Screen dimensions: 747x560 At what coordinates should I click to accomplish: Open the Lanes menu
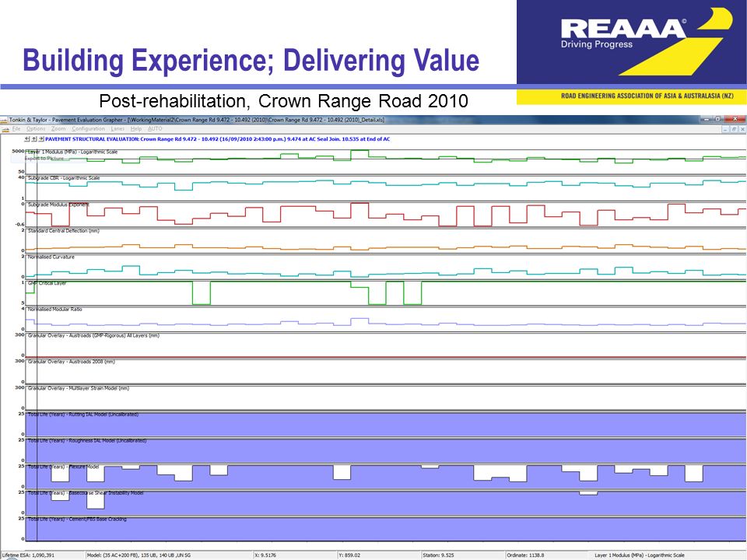pos(117,128)
